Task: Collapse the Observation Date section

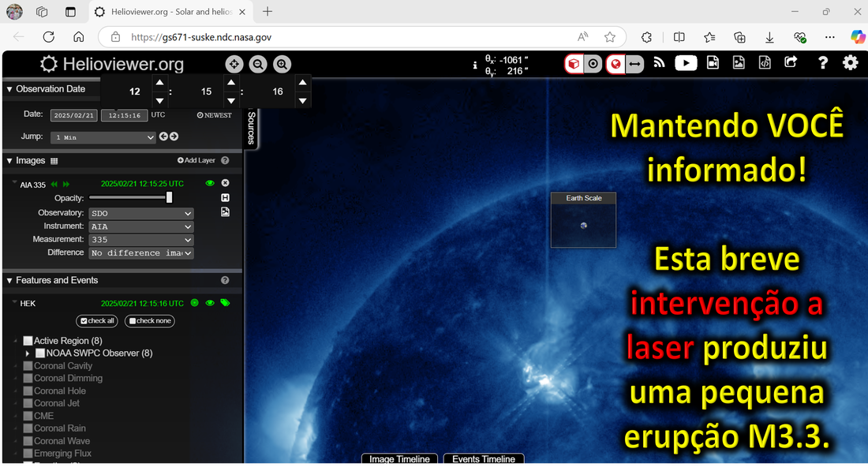Action: click(x=9, y=89)
